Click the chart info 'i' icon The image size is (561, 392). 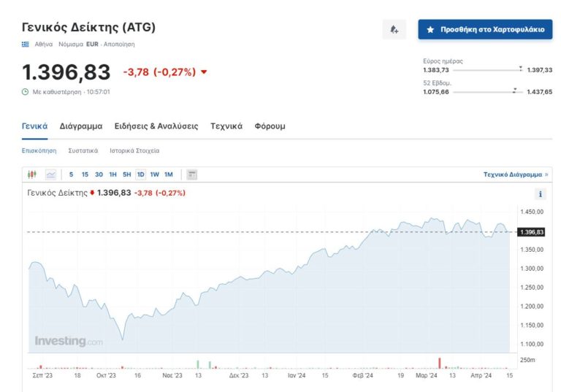541,194
